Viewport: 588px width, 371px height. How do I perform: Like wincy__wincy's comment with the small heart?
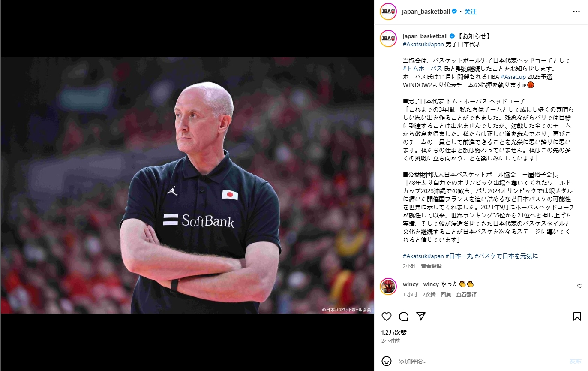(x=580, y=286)
